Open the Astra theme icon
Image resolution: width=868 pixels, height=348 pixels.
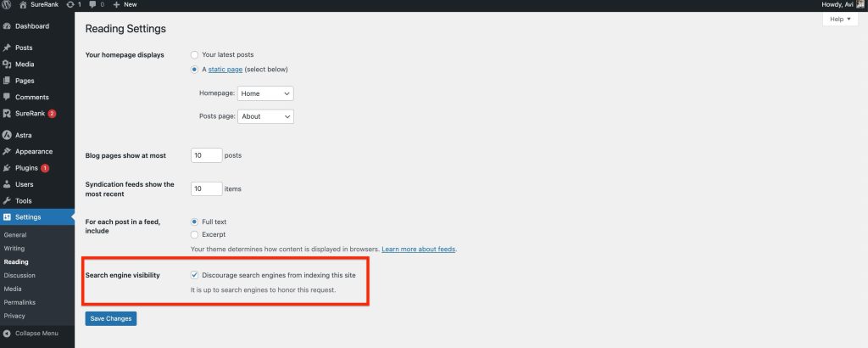pyautogui.click(x=7, y=135)
